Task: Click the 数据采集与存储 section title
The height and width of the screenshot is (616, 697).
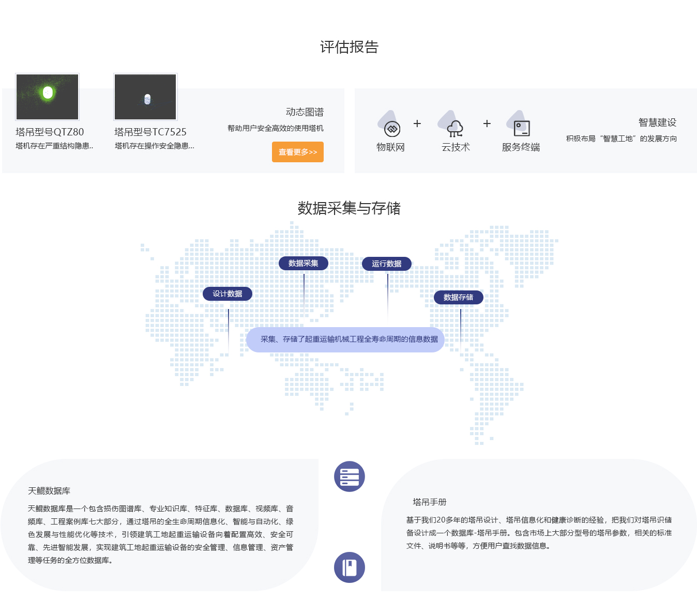Action: (x=349, y=208)
